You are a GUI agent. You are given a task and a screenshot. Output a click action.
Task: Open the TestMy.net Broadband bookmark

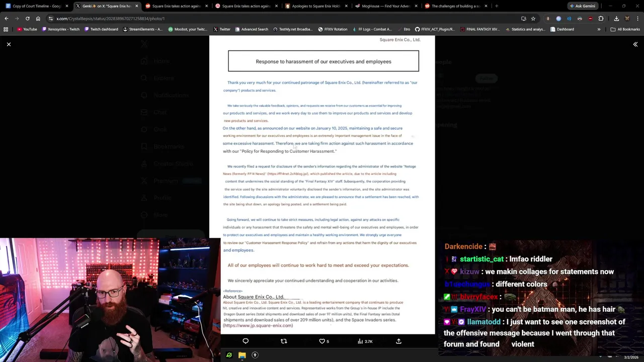coord(292,29)
